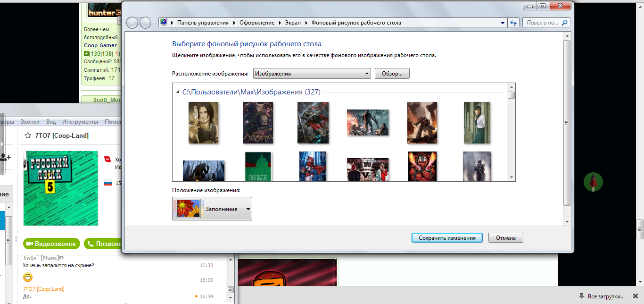
Task: Select the red Deadpool mask wallpaper thumbnail
Action: (x=422, y=166)
